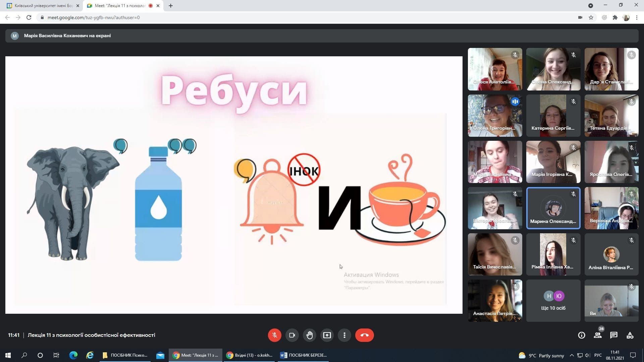Show the participants list

click(x=598, y=335)
